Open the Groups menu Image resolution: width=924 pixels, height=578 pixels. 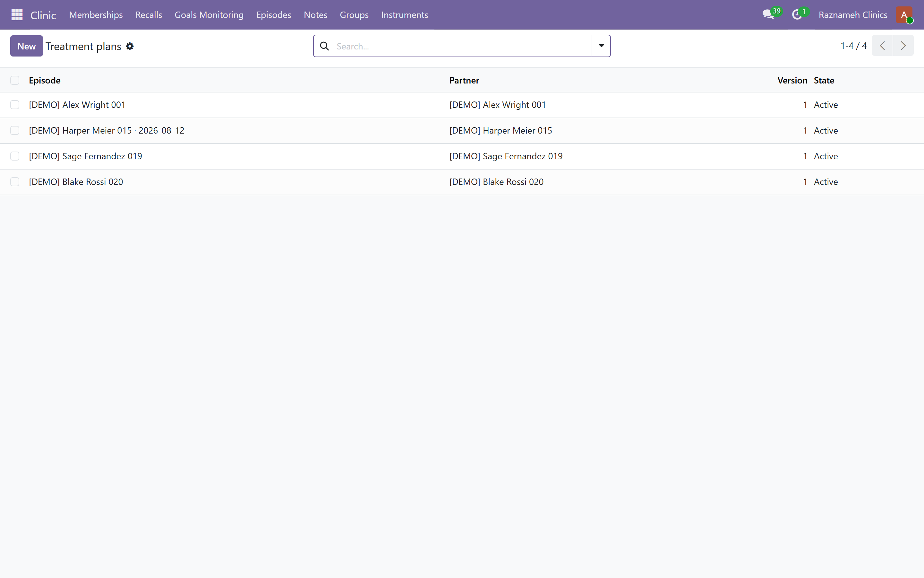coord(354,15)
